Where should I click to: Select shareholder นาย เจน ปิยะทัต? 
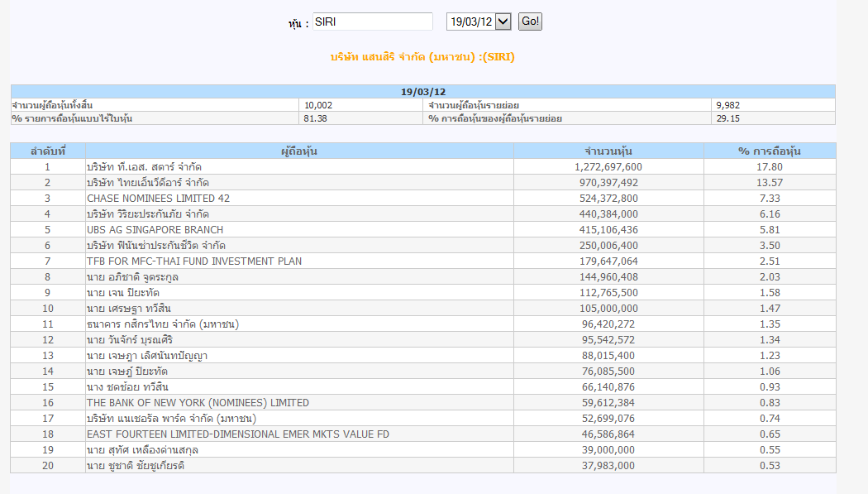123,293
